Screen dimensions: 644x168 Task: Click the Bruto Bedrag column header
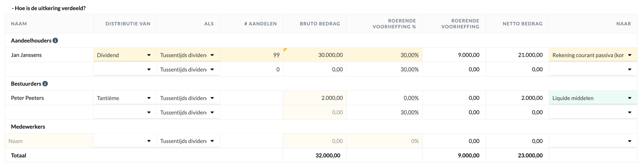pyautogui.click(x=320, y=24)
